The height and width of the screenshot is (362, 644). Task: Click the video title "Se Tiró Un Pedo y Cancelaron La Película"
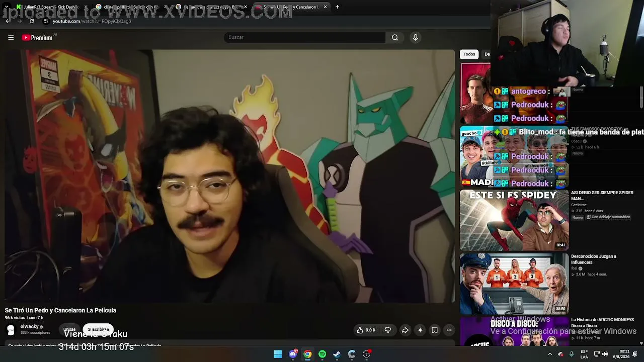click(60, 311)
